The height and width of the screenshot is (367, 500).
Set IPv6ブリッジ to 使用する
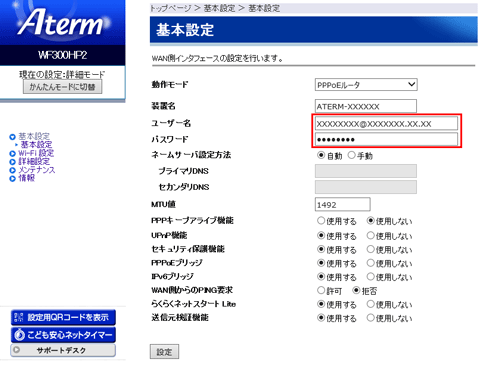click(321, 277)
